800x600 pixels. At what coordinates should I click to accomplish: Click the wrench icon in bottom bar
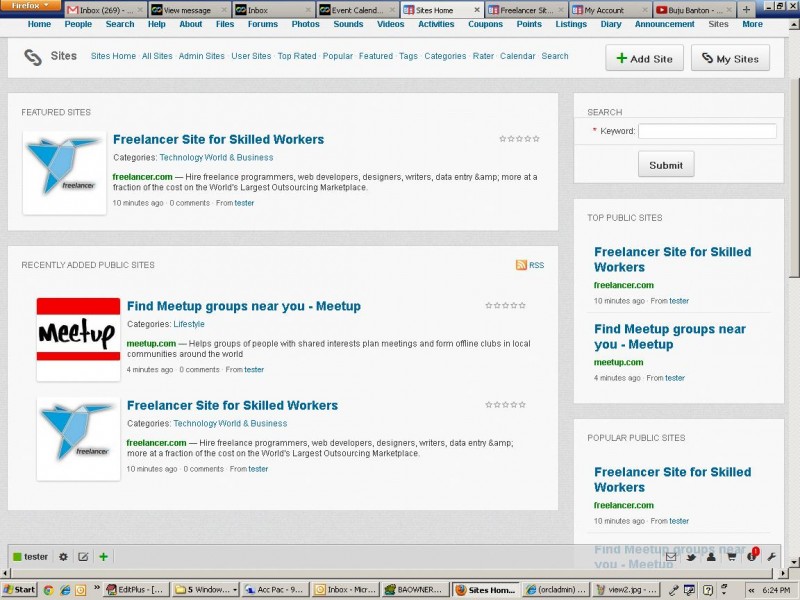pos(772,557)
